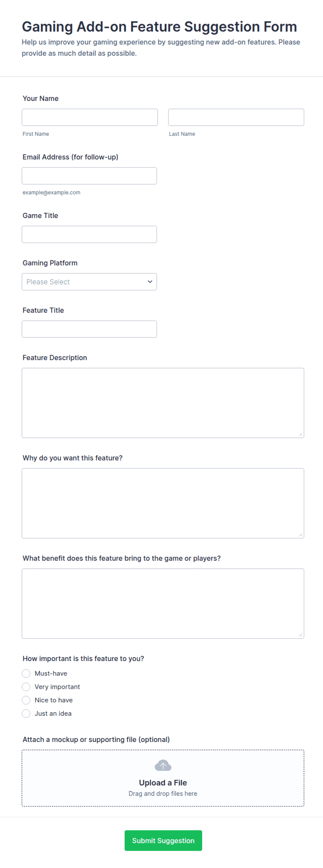Screen dimensions: 323x868
Task: Select the Must-have radio option
Action: pos(26,674)
